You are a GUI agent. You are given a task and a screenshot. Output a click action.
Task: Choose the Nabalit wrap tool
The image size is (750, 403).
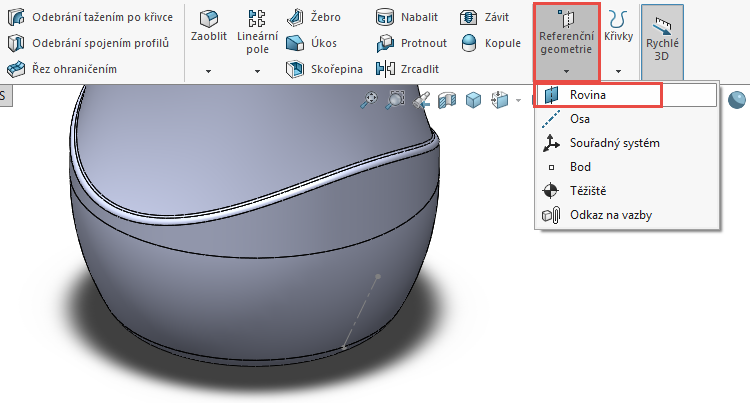(x=407, y=17)
